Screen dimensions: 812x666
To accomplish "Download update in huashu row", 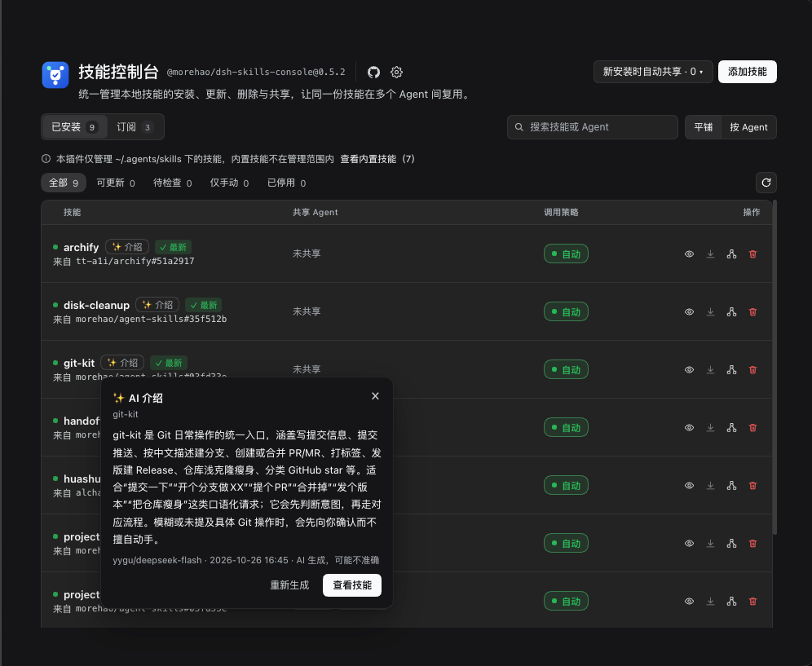I will pyautogui.click(x=711, y=486).
